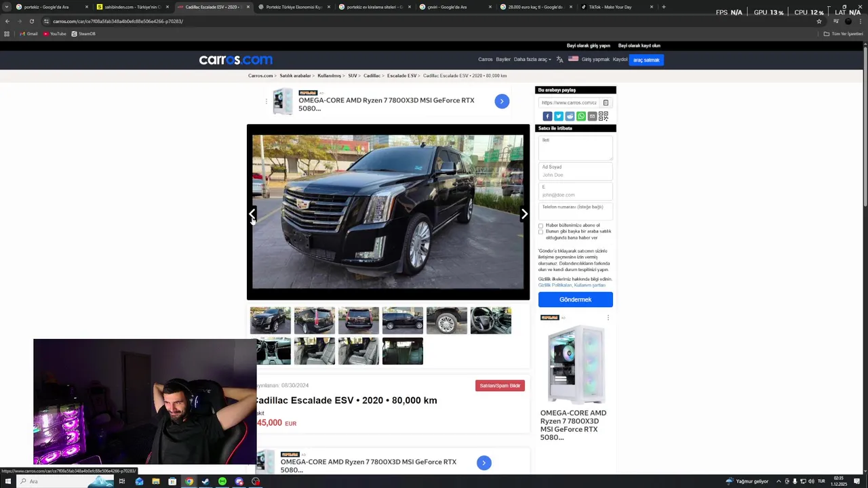Viewport: 868px width, 488px height.
Task: Click 'Escalade ESV' breadcrumb link
Action: click(401, 76)
